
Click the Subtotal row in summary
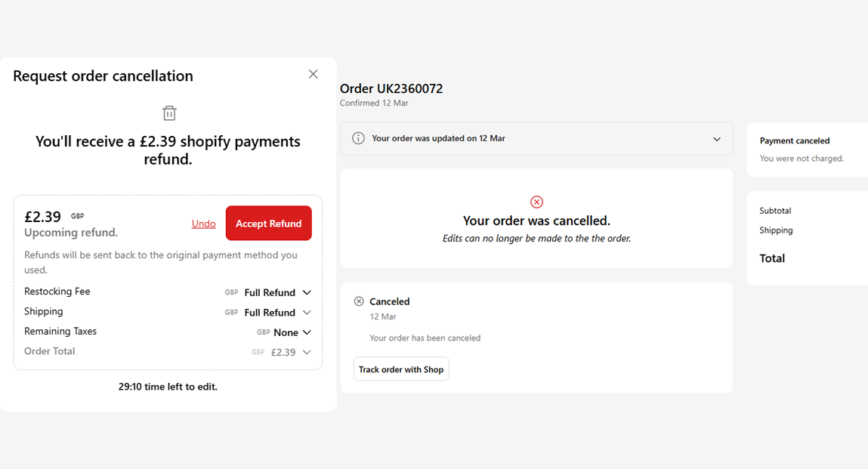(x=776, y=211)
